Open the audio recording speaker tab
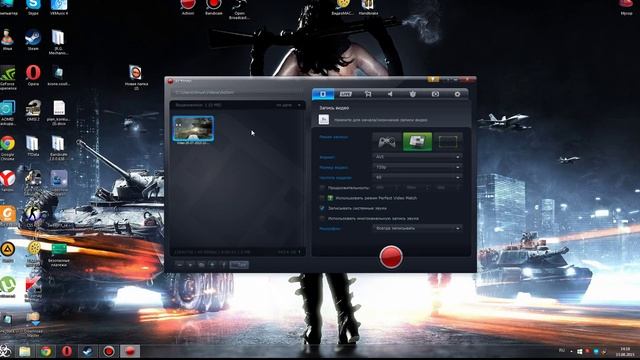Image resolution: width=640 pixels, height=360 pixels. tap(390, 94)
